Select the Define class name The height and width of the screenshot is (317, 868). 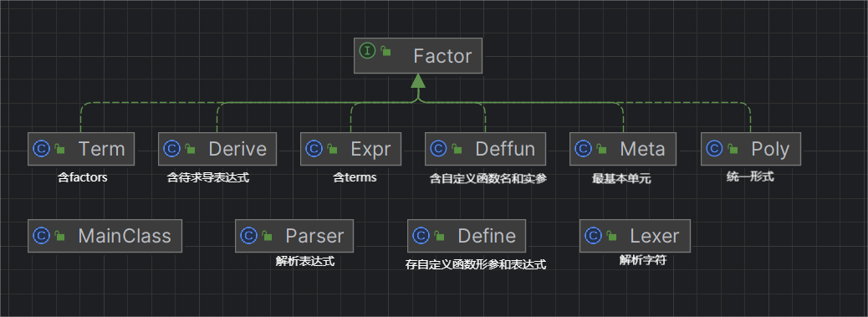(x=487, y=236)
